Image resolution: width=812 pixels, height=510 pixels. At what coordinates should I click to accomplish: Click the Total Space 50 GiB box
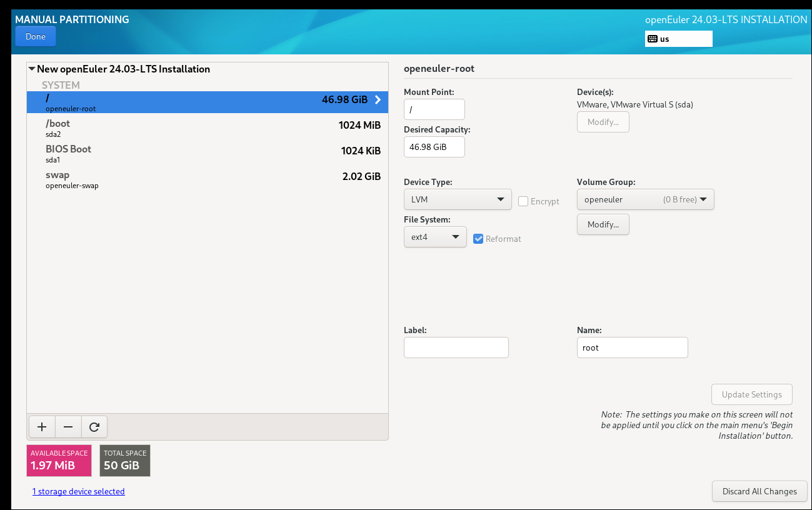click(125, 461)
